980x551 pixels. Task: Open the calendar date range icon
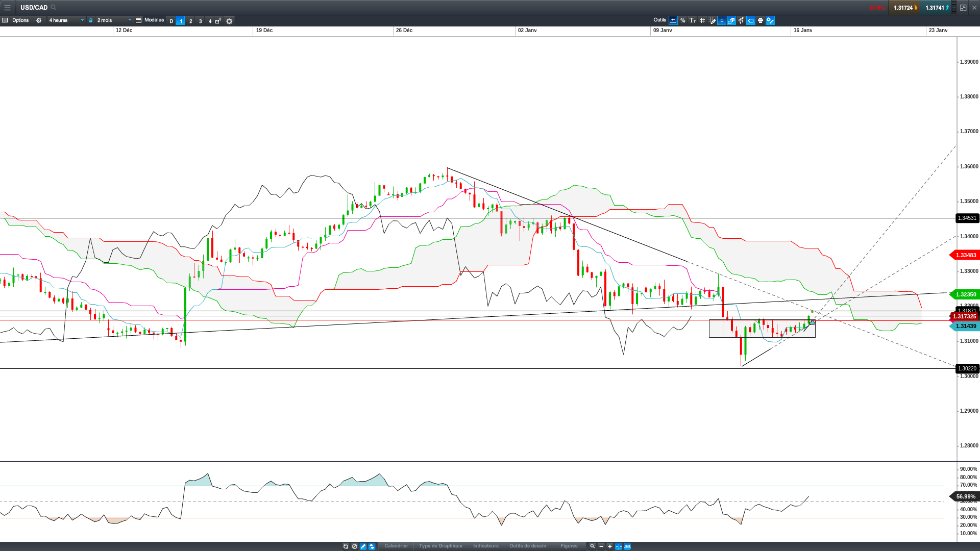138,20
